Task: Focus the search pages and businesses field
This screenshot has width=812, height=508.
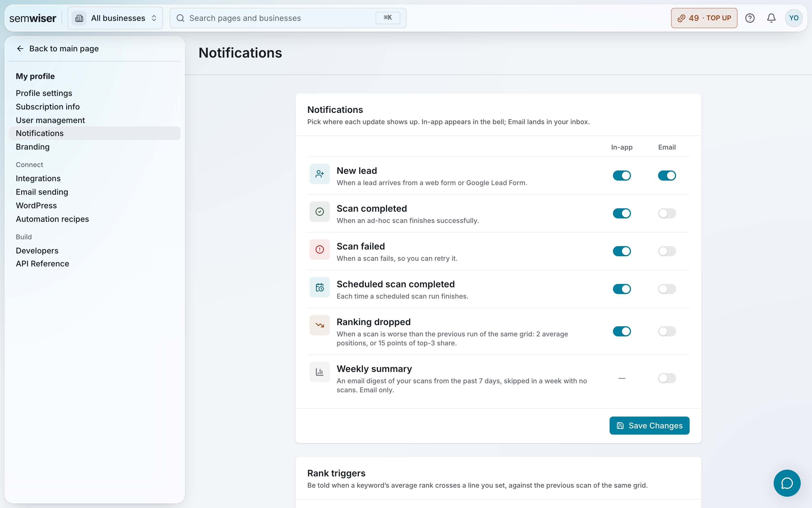Action: tap(288, 18)
